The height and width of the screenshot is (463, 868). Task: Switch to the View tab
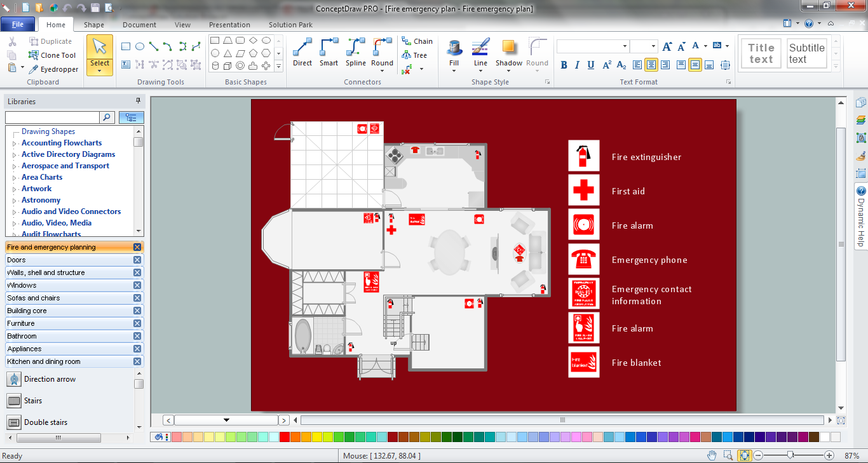(183, 25)
